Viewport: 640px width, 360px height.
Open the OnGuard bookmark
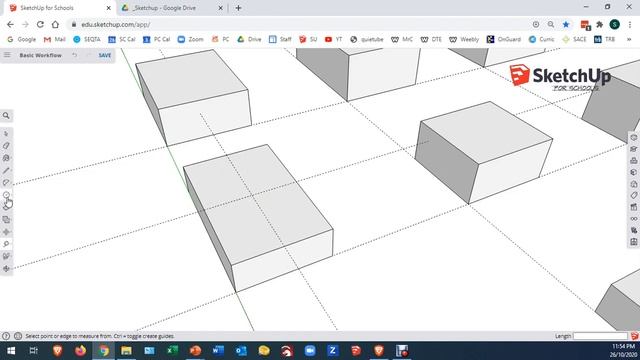[x=504, y=39]
